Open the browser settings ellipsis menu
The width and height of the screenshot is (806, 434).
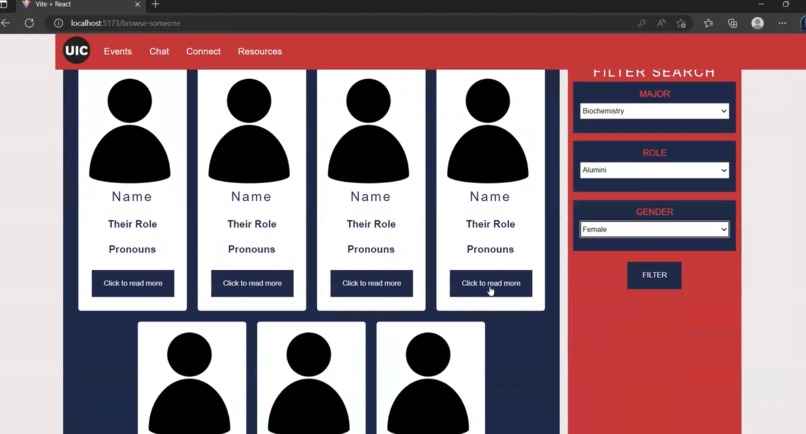[x=782, y=23]
